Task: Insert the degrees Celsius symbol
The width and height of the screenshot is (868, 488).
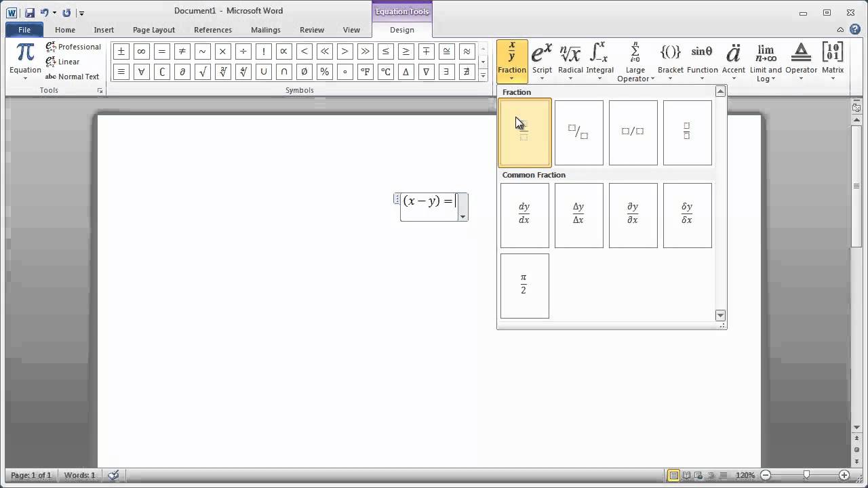Action: click(385, 71)
